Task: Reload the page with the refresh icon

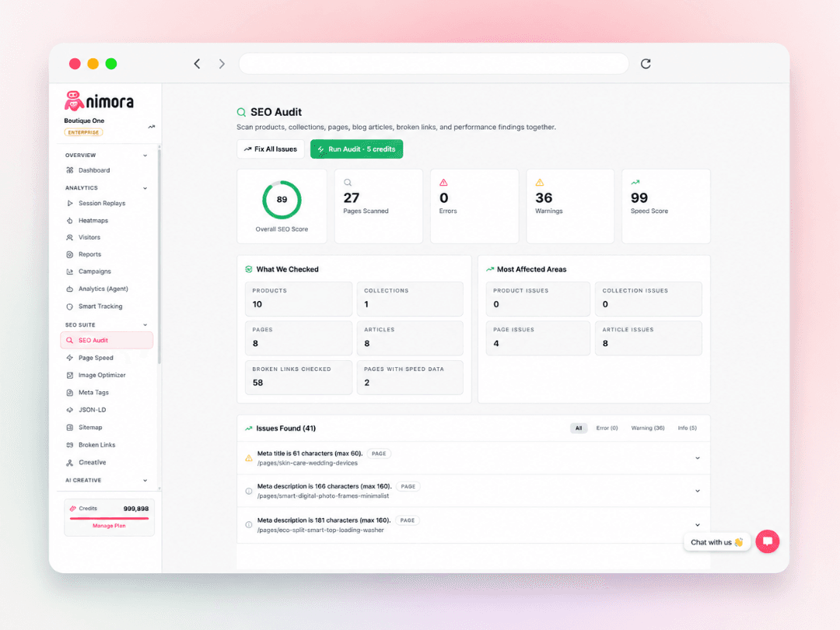Action: [646, 64]
